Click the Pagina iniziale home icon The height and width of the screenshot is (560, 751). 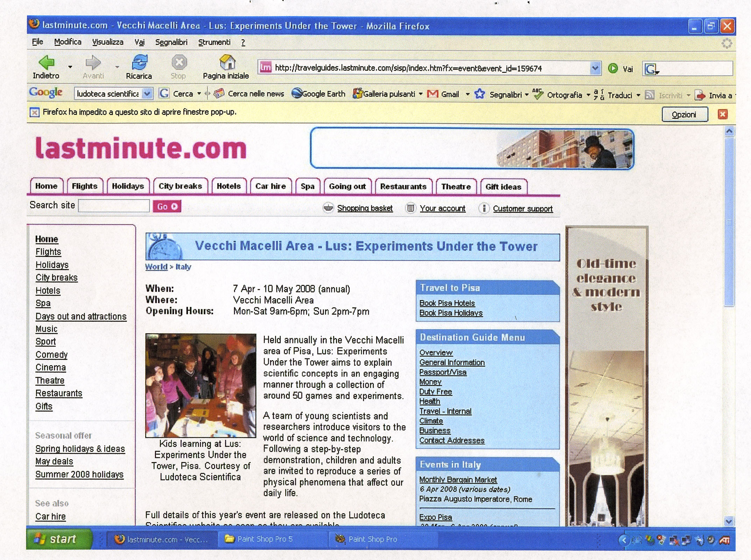pos(227,62)
